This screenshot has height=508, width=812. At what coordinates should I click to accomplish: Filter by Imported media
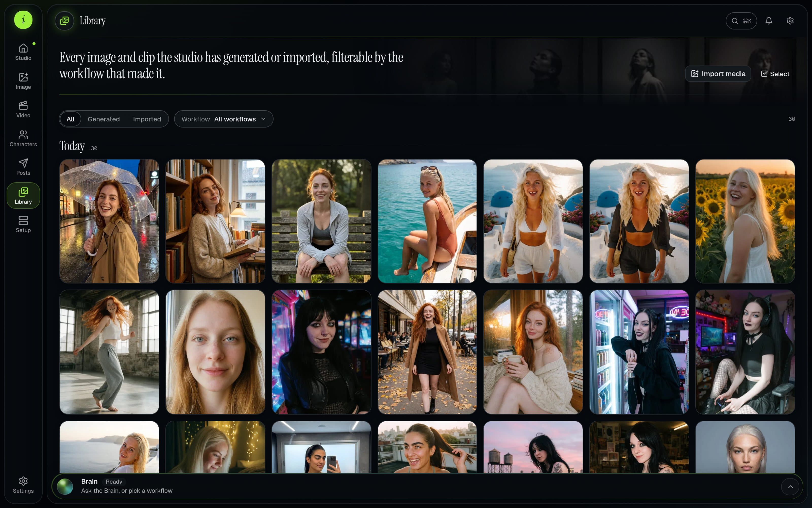coord(147,119)
